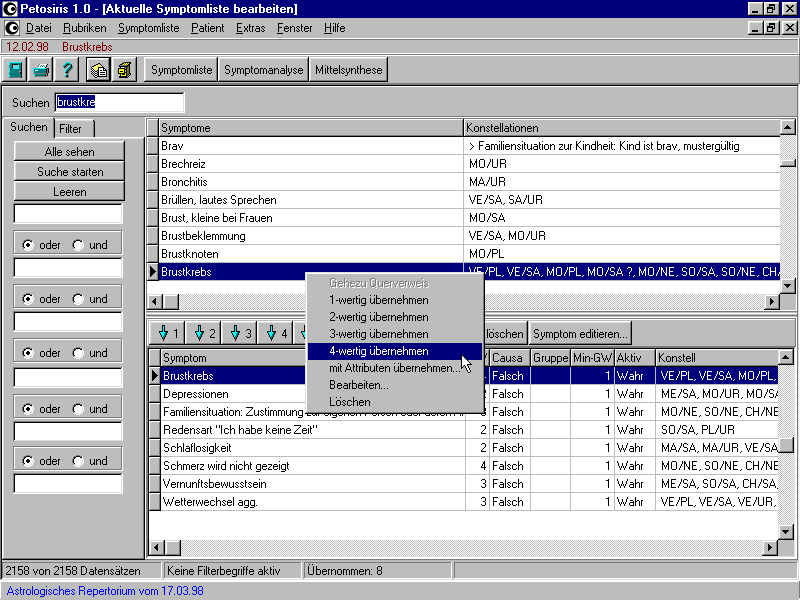Select the Brechreiz row

(463, 164)
